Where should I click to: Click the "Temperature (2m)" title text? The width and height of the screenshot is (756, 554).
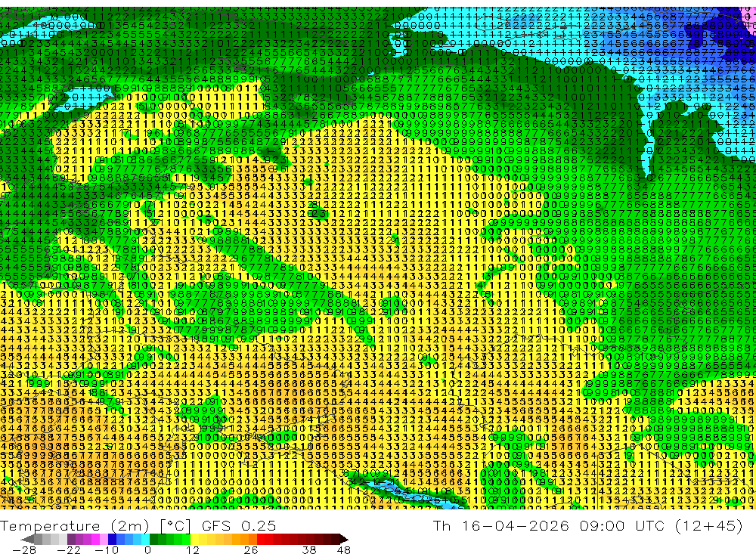tap(74, 526)
